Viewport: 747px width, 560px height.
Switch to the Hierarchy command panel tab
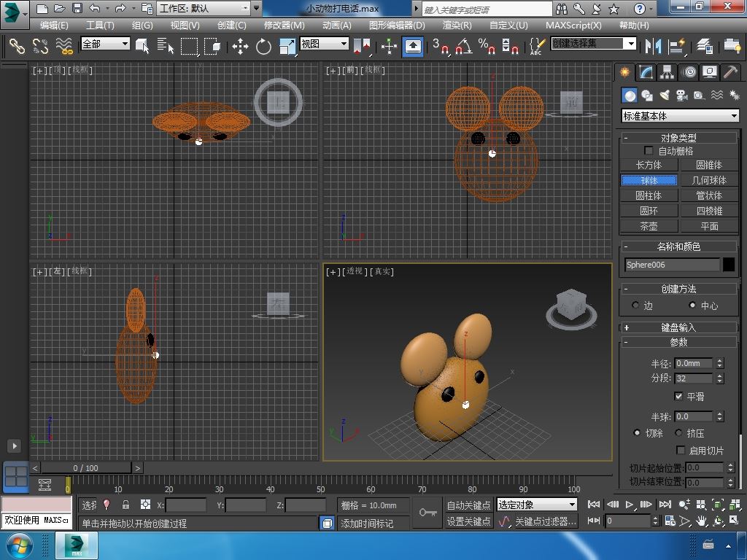[667, 72]
